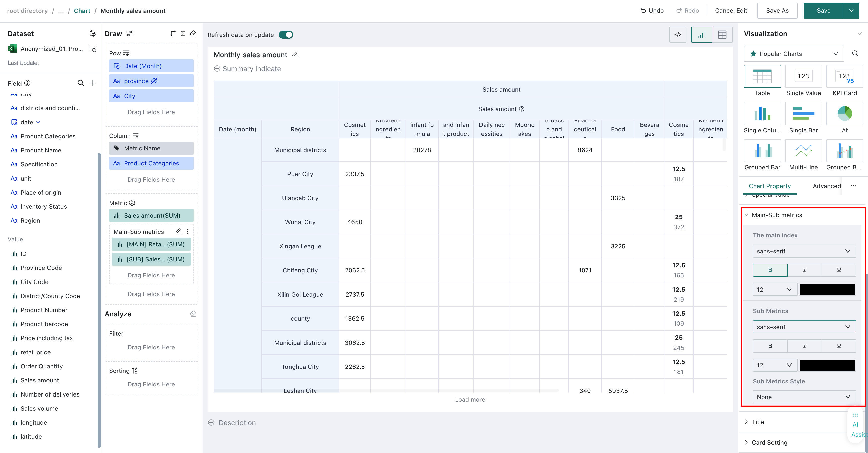
Task: Expand the Card Setting section
Action: [769, 442]
